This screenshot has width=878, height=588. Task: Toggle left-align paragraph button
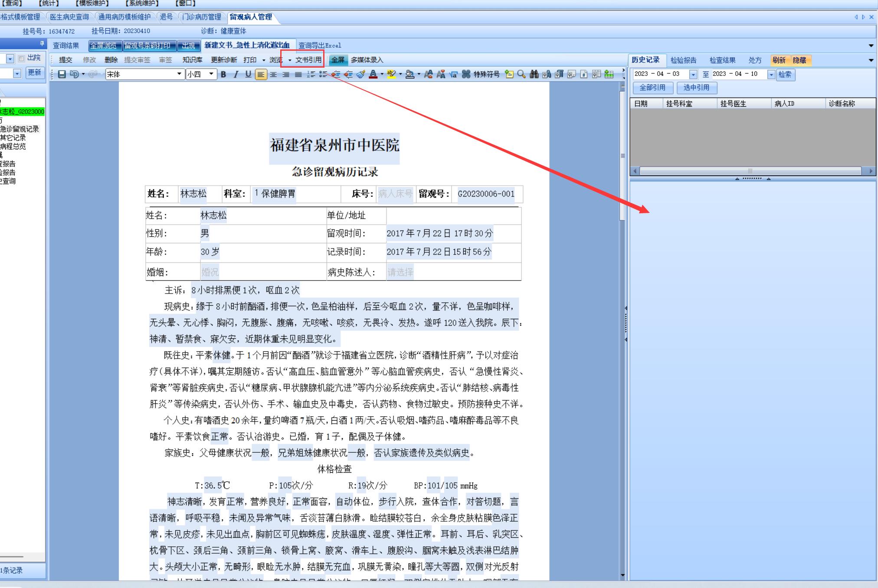(261, 74)
